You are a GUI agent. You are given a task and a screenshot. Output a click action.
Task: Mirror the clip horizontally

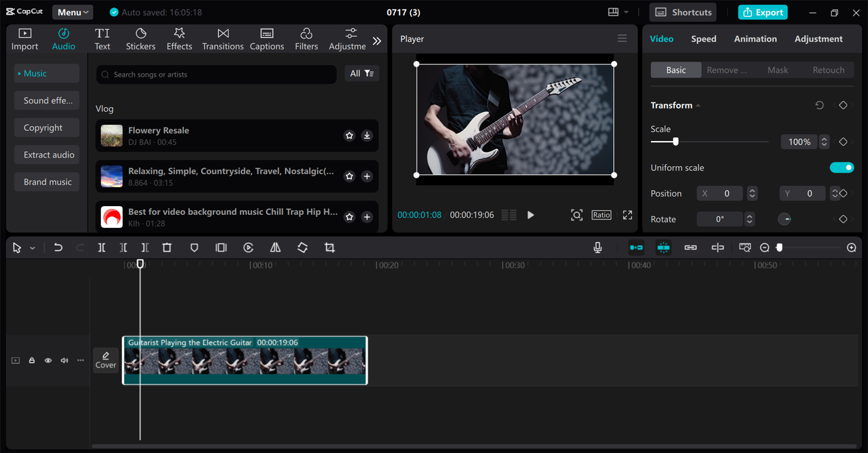tap(275, 248)
